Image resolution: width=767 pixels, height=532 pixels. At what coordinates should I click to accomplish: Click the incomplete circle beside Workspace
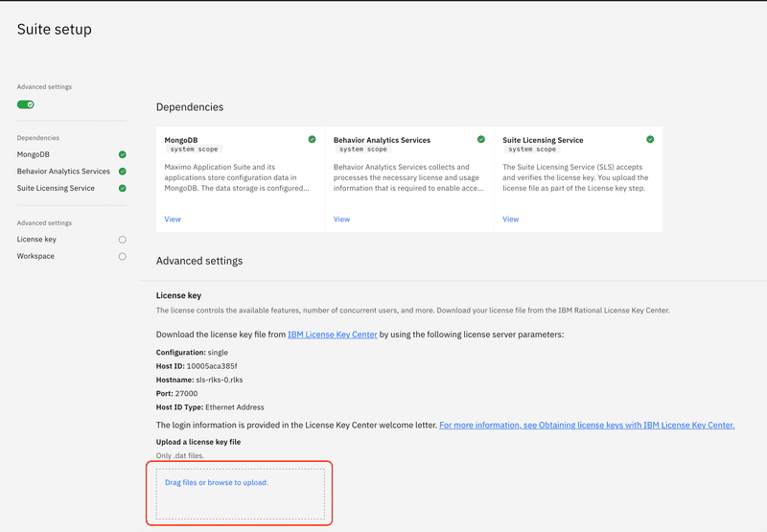click(123, 256)
